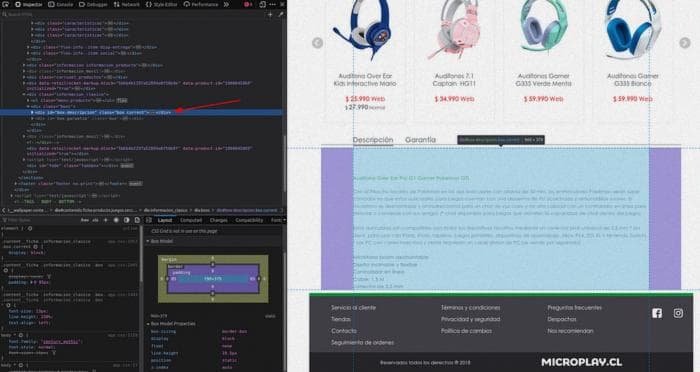The height and width of the screenshot is (372, 700).
Task: Toggle the :hov pseudo-class panel
Action: (x=84, y=220)
